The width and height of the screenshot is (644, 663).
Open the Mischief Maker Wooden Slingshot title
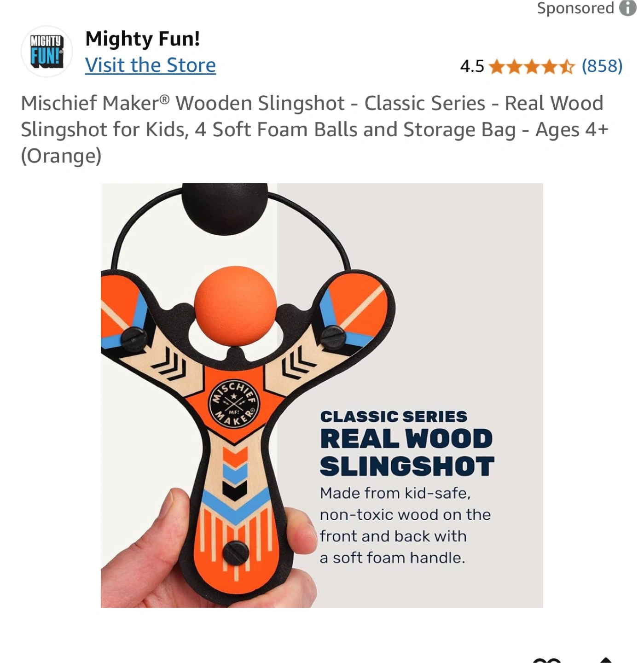[x=314, y=129]
